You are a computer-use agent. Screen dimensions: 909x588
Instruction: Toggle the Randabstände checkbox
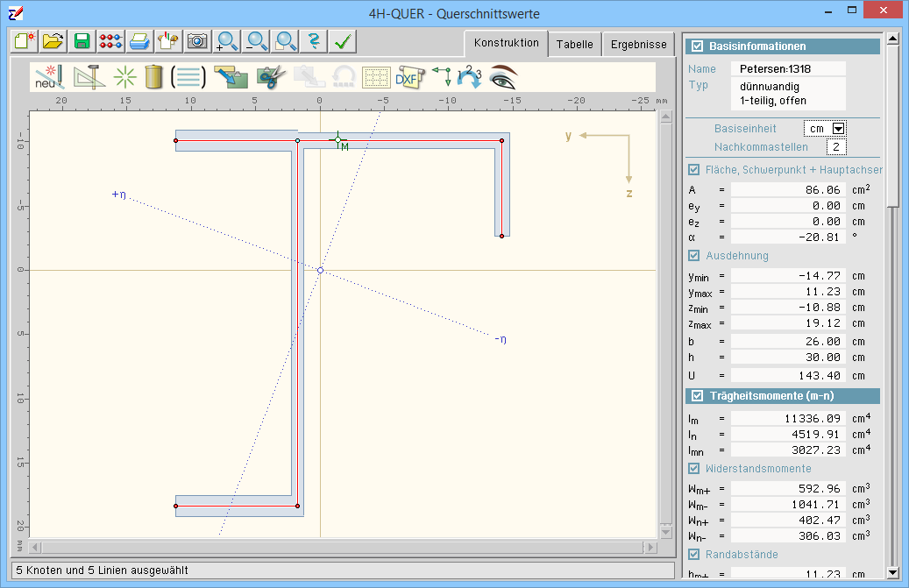(694, 554)
